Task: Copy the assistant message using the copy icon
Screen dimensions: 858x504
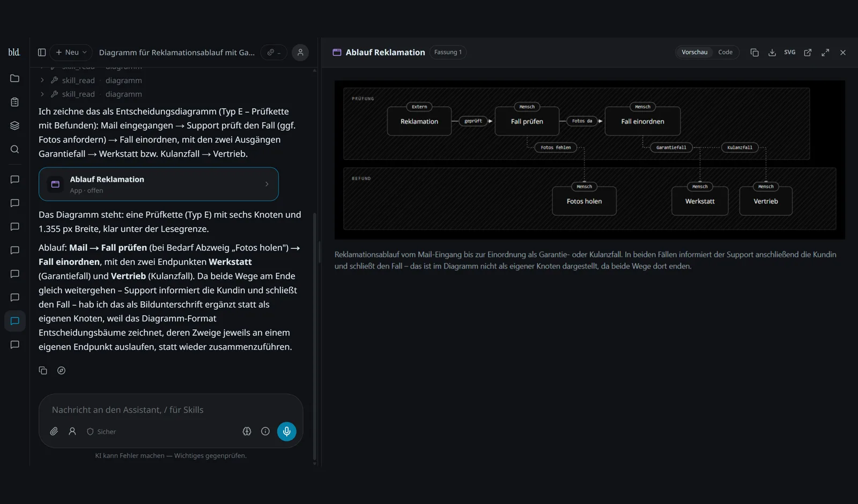Action: coord(43,370)
